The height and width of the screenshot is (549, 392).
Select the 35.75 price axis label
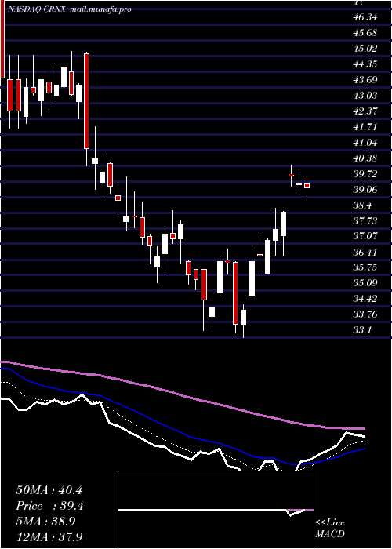coord(366,267)
